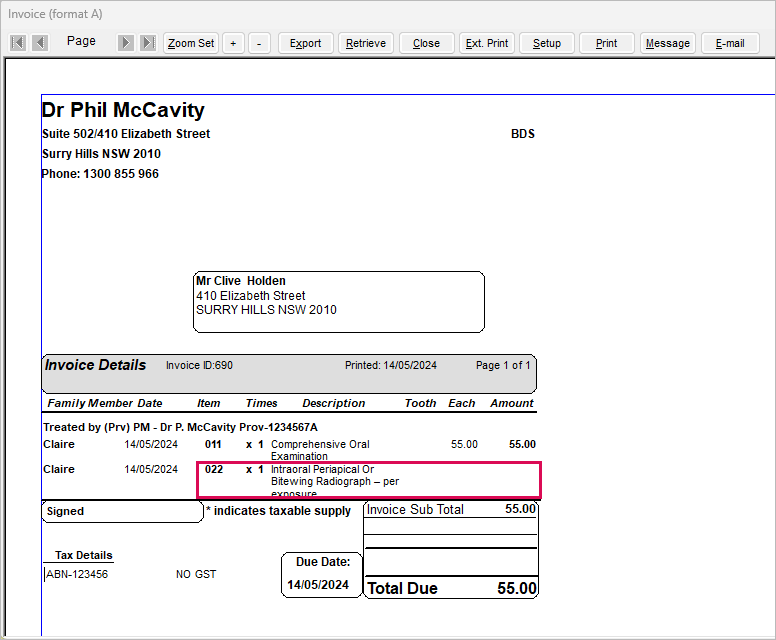Click the NO GST text
Viewport: 776px width, 640px height.
(x=196, y=574)
